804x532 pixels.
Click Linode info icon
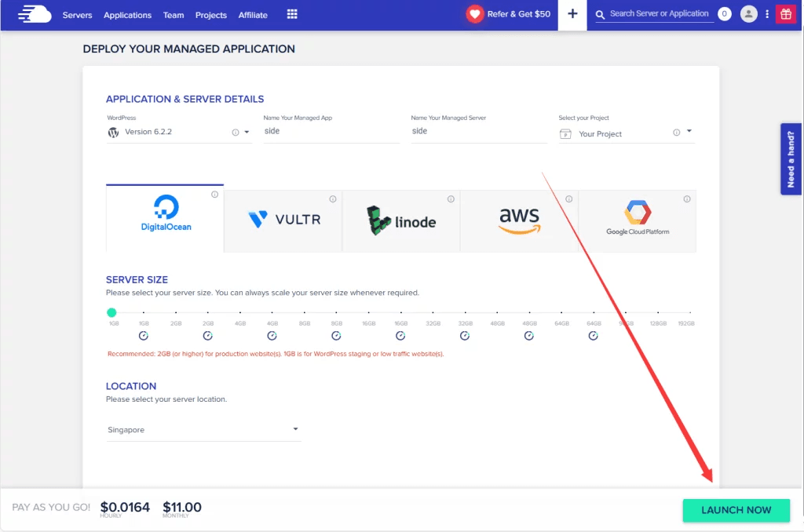451,199
